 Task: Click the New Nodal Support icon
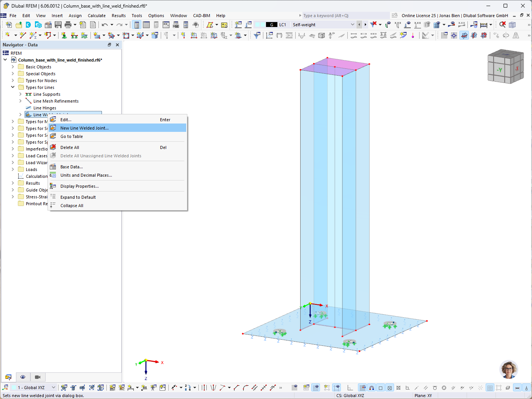click(64, 35)
